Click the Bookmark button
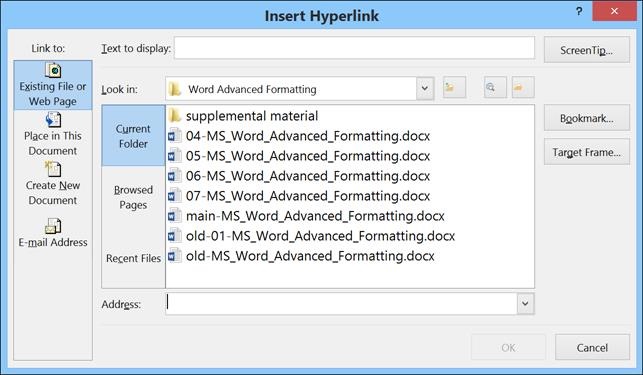This screenshot has width=643, height=375. [x=587, y=118]
